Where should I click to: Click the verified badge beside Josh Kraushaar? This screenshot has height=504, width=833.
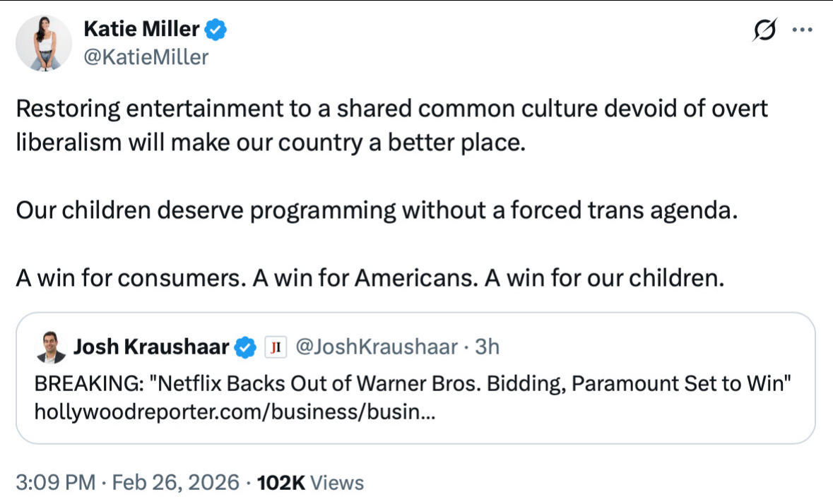[x=245, y=347]
